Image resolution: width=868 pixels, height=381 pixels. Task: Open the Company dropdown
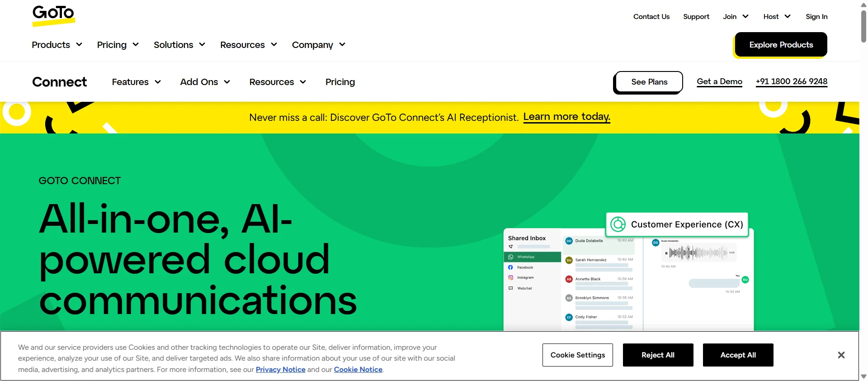pyautogui.click(x=319, y=45)
